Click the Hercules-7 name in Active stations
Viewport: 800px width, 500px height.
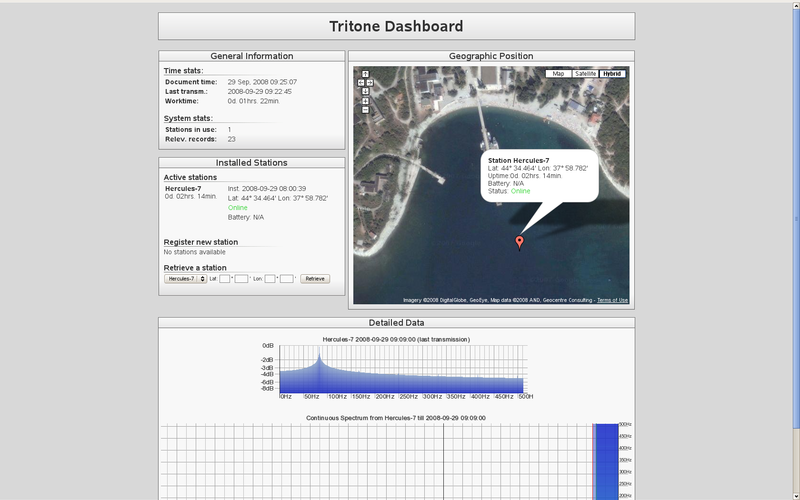(x=183, y=189)
